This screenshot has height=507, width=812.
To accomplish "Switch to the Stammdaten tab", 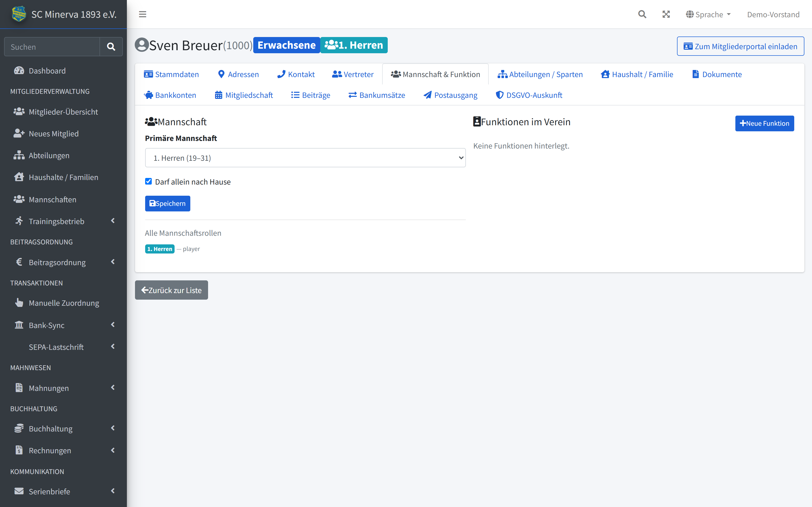I will point(172,74).
